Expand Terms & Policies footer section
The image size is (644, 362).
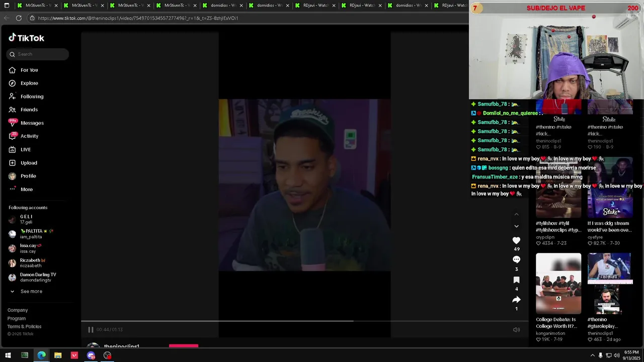tap(25, 326)
